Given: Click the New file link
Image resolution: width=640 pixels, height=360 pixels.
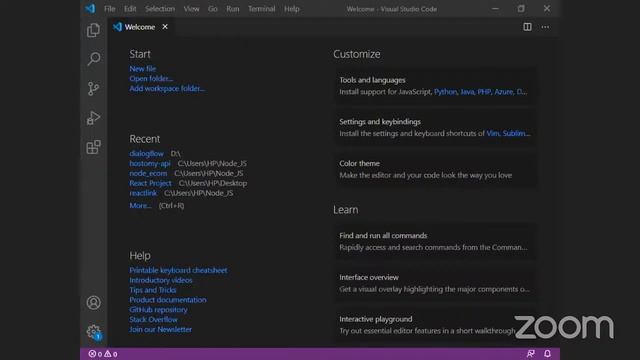Looking at the screenshot, I should click(x=142, y=69).
